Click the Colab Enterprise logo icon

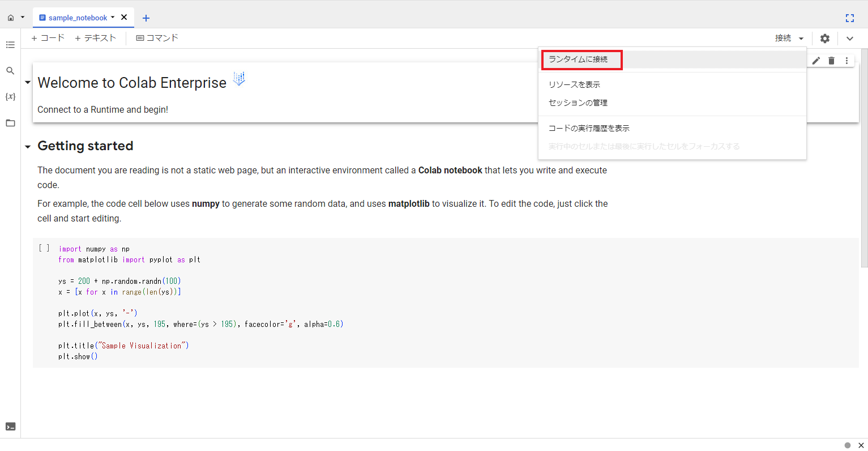click(239, 79)
